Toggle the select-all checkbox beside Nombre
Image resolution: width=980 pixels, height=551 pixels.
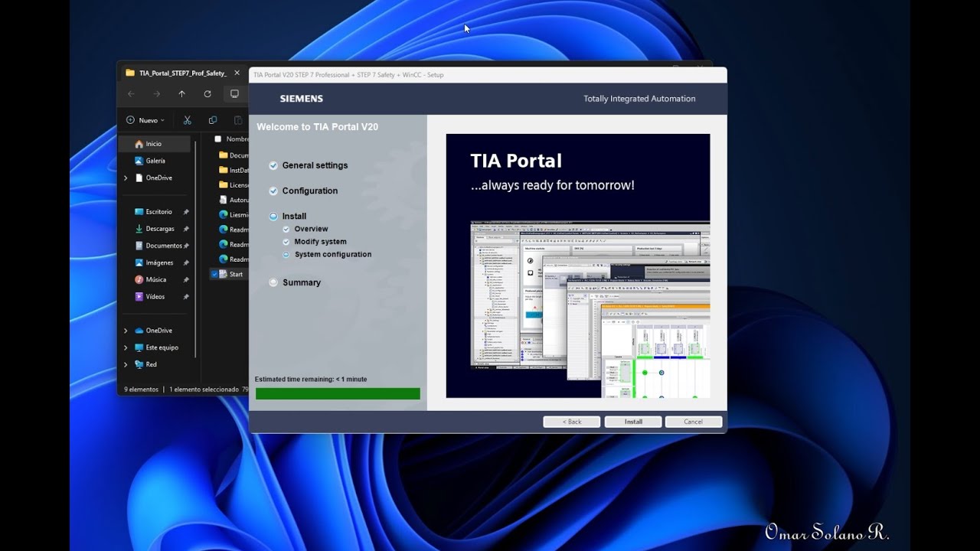[218, 139]
